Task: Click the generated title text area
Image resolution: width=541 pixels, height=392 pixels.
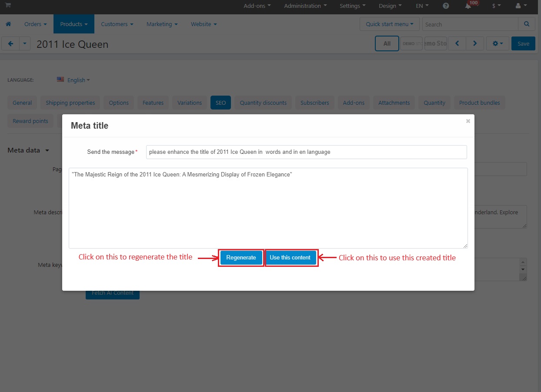Action: click(268, 208)
